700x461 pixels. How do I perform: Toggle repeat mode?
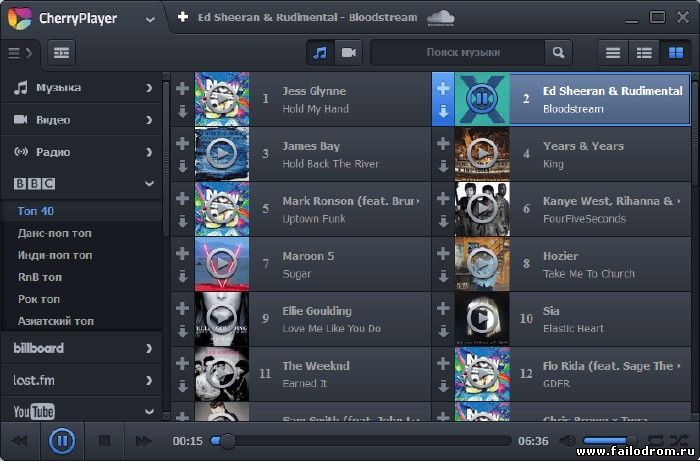click(x=655, y=441)
